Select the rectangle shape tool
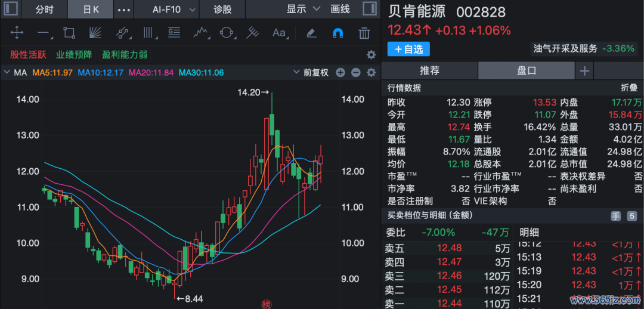Screen dimensions: 644x309 point(69,33)
